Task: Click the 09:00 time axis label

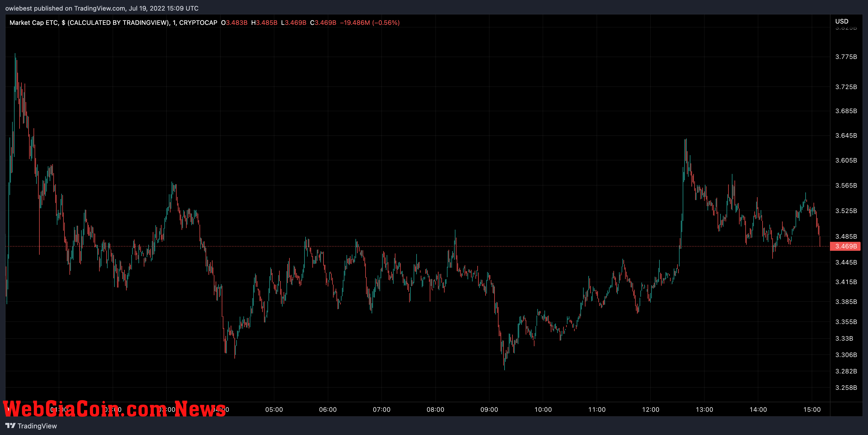Action: [x=489, y=409]
